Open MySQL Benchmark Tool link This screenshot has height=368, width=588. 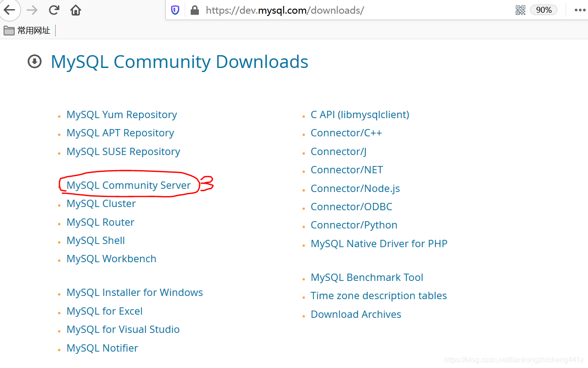click(367, 277)
